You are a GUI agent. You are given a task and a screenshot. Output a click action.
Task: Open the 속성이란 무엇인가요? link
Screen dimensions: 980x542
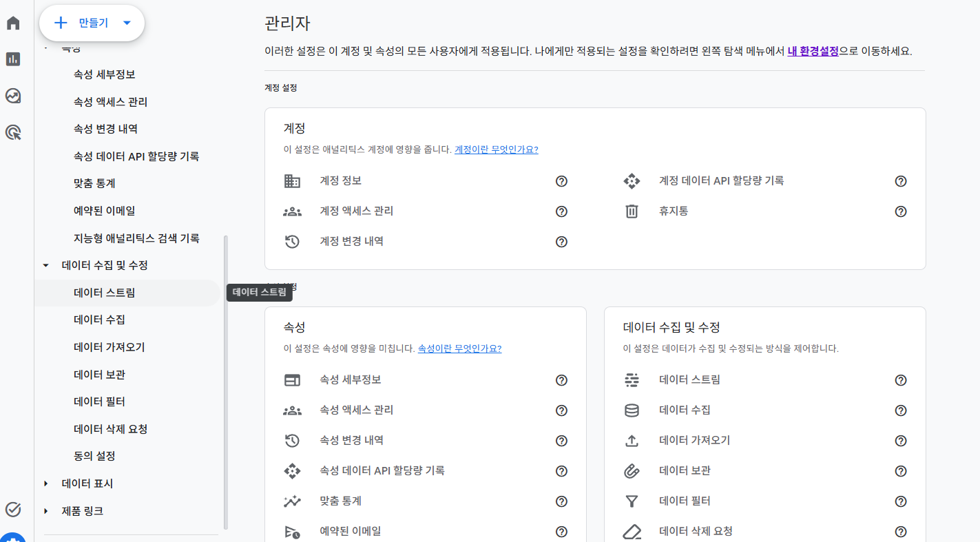pos(459,348)
